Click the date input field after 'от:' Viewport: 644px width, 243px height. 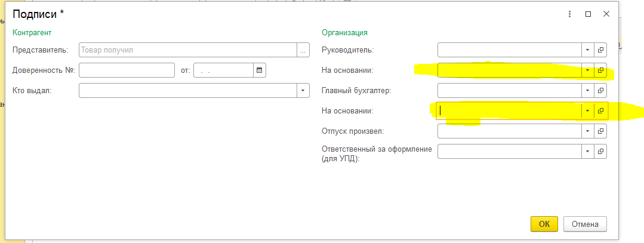pyautogui.click(x=223, y=70)
